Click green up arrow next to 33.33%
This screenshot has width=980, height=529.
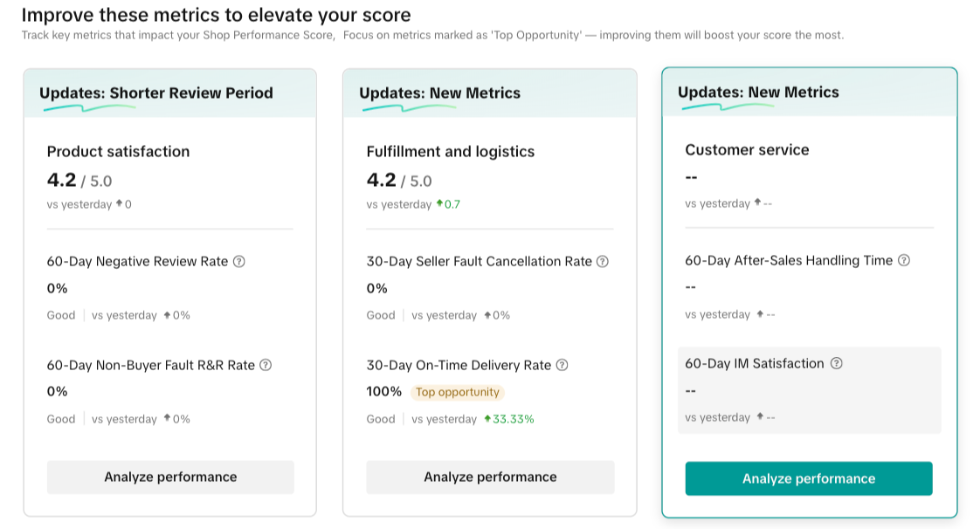487,419
